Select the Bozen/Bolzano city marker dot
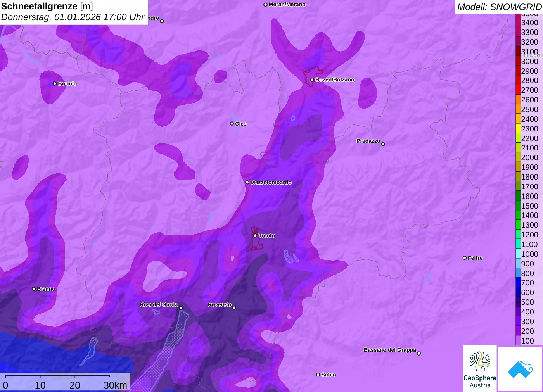The image size is (543, 392). [312, 80]
